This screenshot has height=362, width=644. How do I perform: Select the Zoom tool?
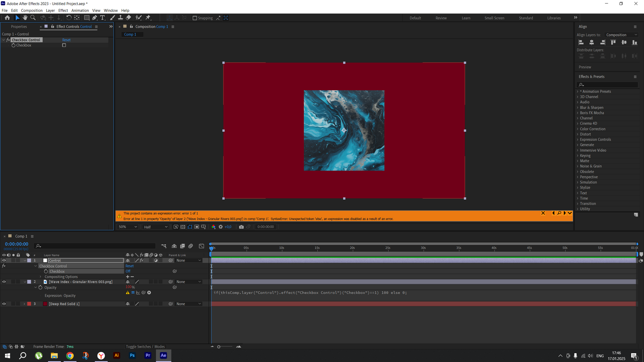[33, 18]
